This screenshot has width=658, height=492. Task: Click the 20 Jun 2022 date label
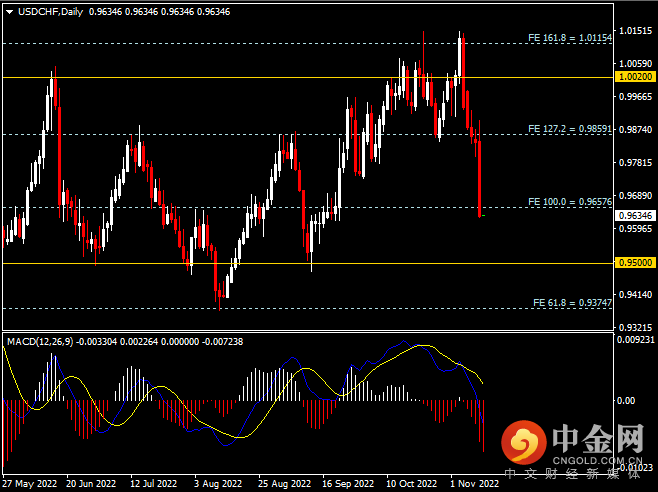click(x=91, y=484)
